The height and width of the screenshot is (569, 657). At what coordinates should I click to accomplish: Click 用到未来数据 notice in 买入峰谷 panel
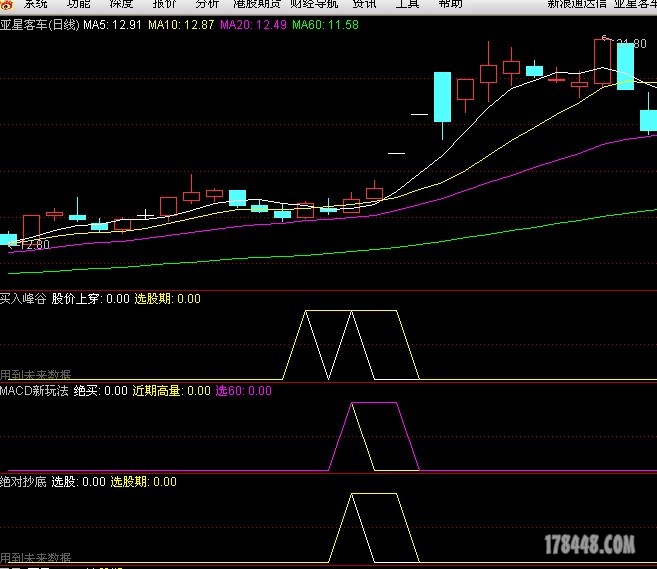[36, 374]
